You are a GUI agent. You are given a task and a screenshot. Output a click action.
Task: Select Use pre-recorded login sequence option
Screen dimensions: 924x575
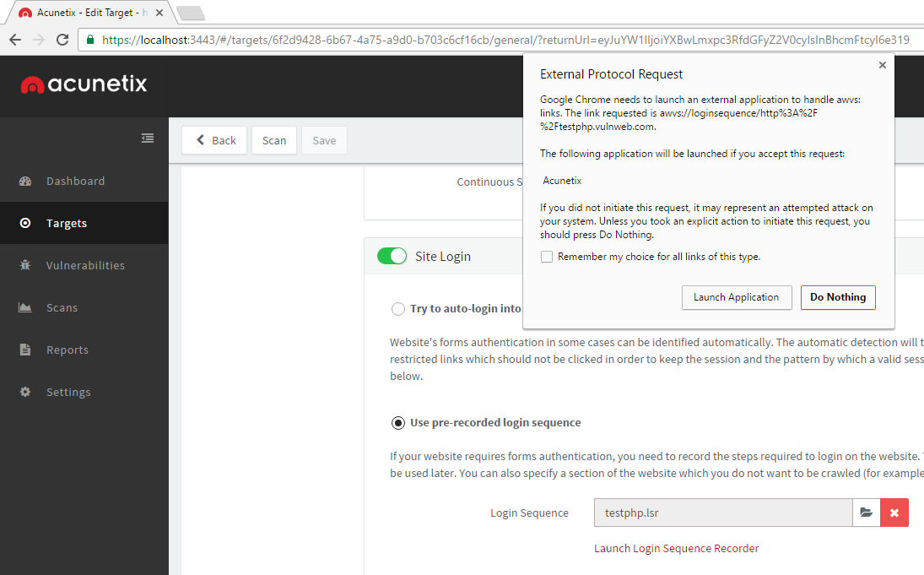pyautogui.click(x=398, y=423)
